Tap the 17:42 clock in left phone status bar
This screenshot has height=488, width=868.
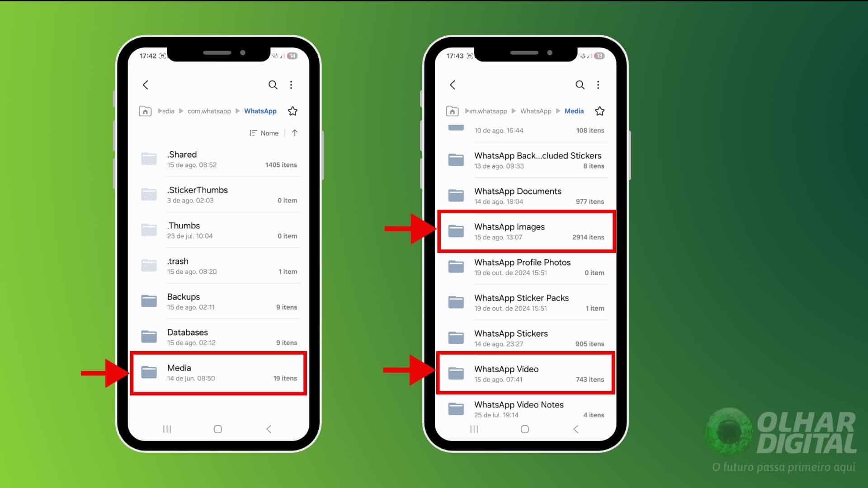coord(148,56)
